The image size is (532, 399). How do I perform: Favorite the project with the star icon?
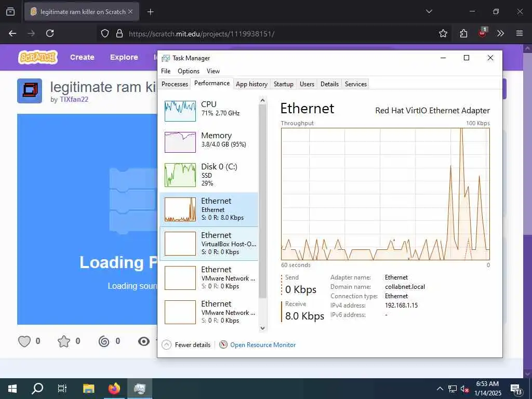(64, 341)
